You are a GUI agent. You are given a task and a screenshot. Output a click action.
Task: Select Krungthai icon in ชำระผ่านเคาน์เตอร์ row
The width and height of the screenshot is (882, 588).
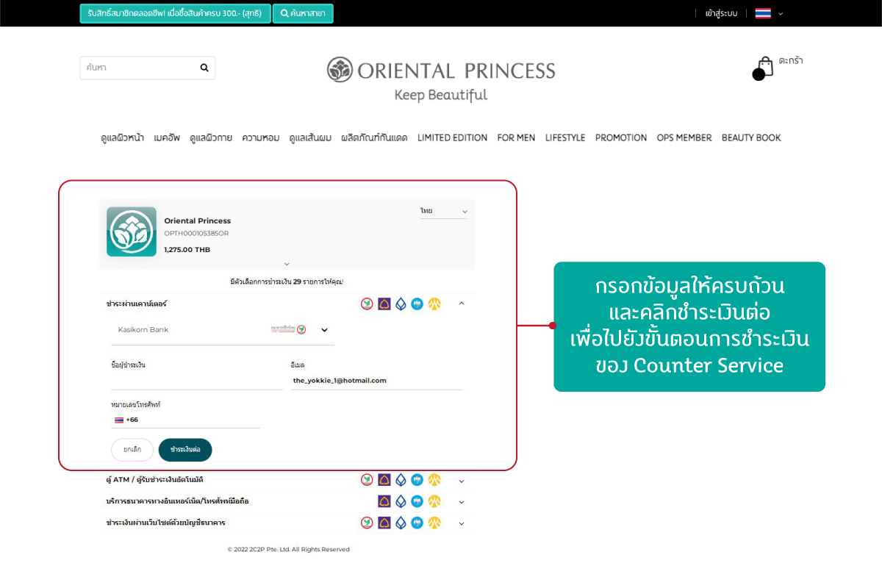(417, 304)
